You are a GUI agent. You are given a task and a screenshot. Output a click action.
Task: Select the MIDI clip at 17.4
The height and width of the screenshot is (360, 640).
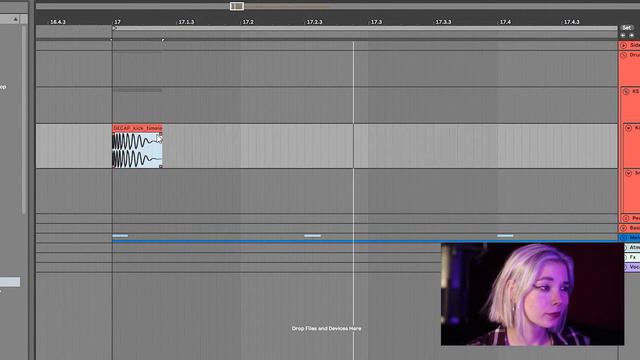point(505,236)
